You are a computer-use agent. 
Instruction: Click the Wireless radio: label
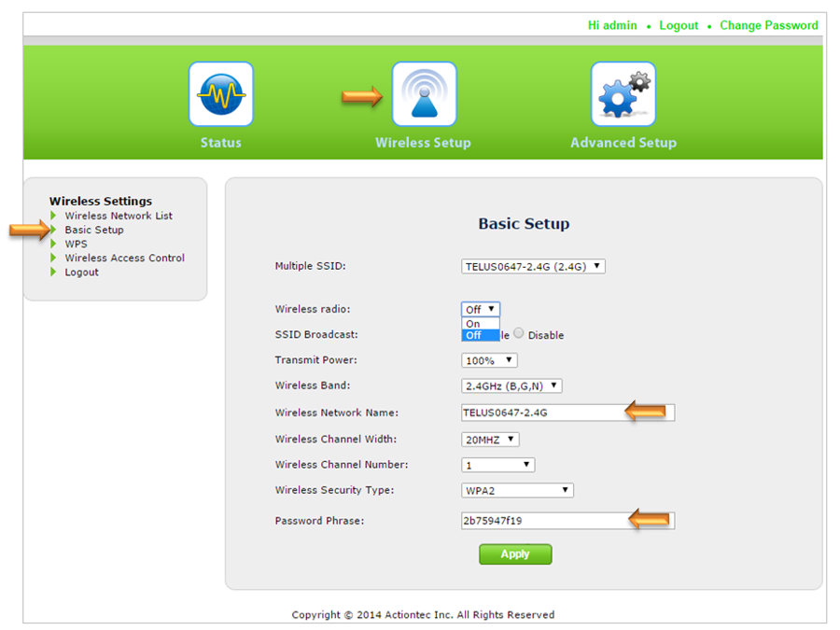pyautogui.click(x=313, y=309)
